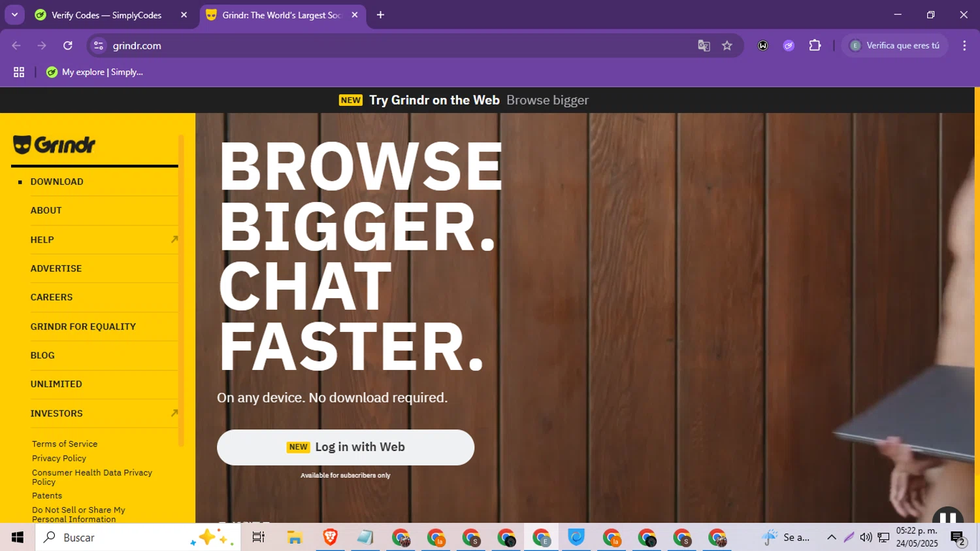Screen dimensions: 980x551
Task: Open the ADVERTISE sidebar menu item
Action: (56, 269)
